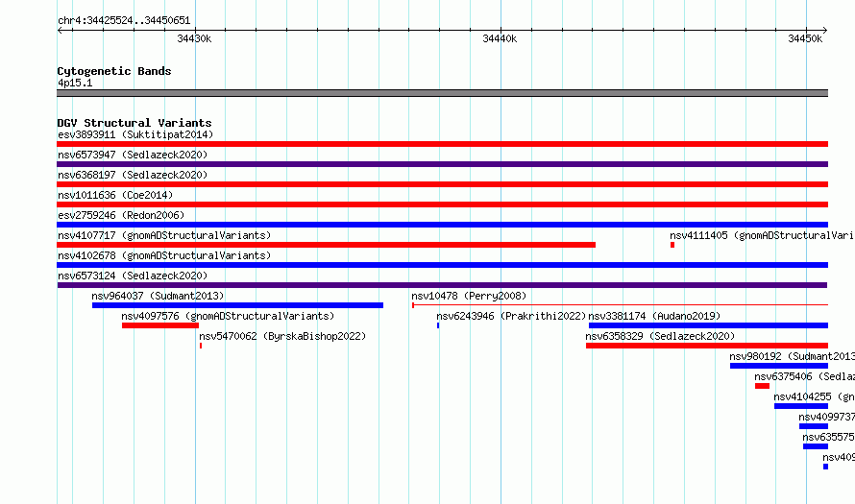The height and width of the screenshot is (504, 855).
Task: Click the 34430k ruler position
Action: 195,38
